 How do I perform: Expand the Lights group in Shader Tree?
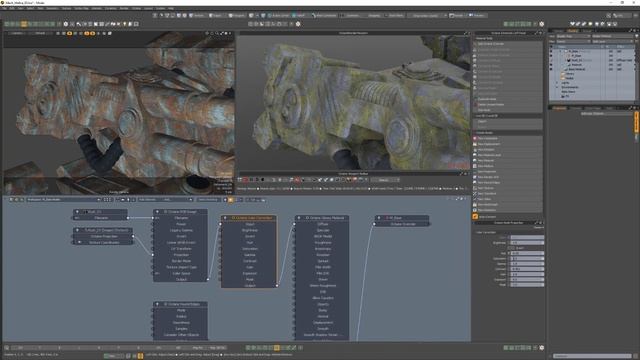(557, 83)
